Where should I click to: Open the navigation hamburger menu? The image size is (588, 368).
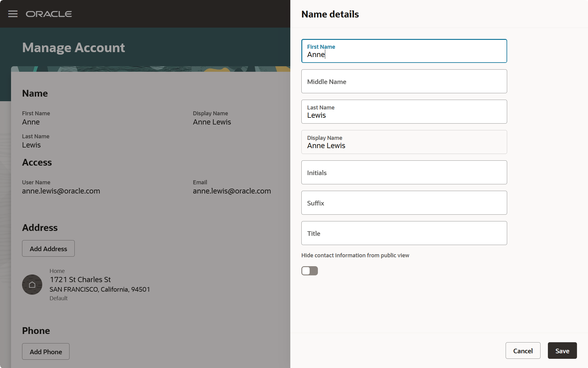click(13, 13)
